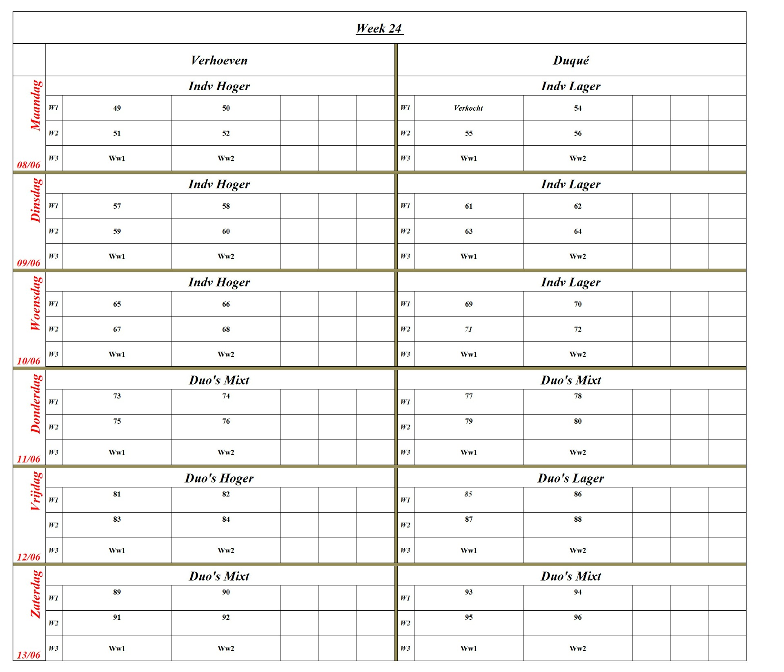The height and width of the screenshot is (672, 784).
Task: Select the Woensdag day label
Action: [x=36, y=303]
